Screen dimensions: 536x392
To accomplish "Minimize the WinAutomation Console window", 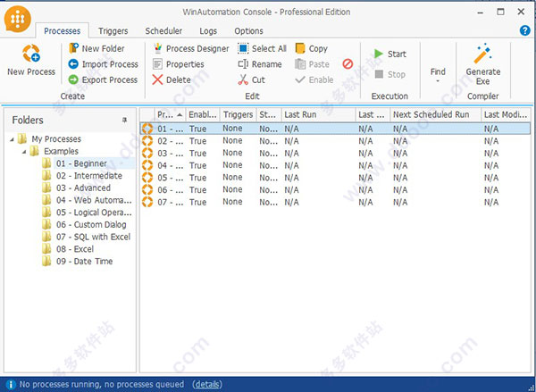I will coord(481,13).
